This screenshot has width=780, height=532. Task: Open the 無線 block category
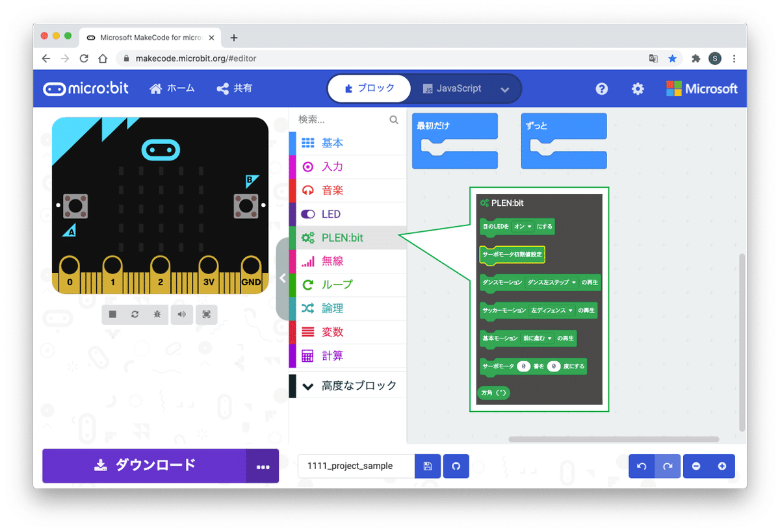(x=348, y=261)
